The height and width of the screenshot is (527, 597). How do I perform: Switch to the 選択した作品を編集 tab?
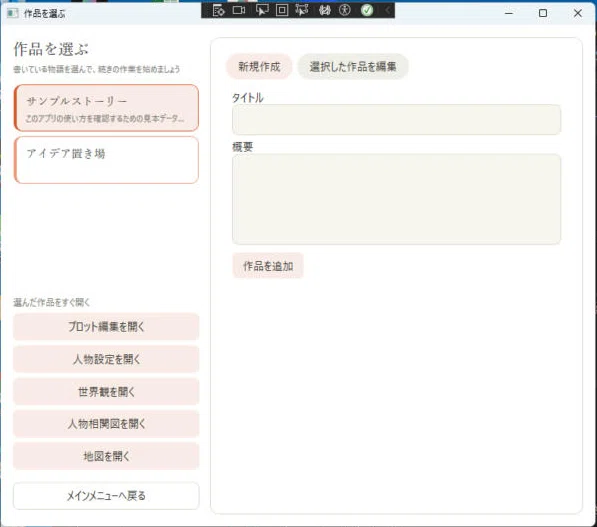tap(353, 67)
